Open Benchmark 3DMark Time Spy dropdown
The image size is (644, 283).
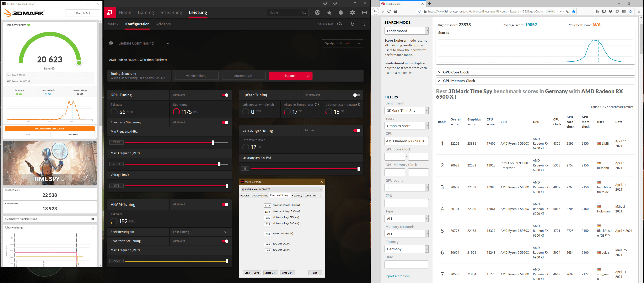pyautogui.click(x=407, y=110)
